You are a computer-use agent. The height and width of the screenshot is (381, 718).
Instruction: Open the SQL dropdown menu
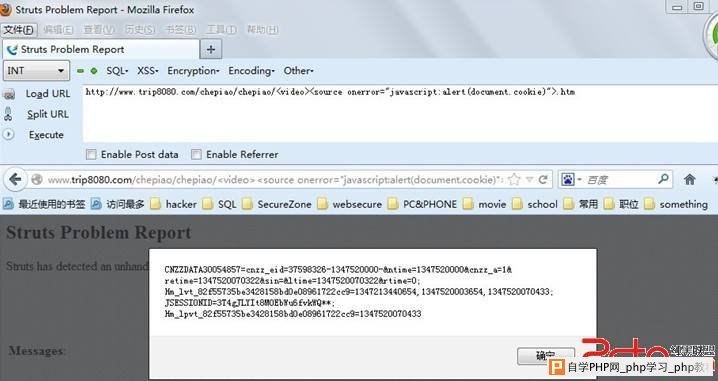(x=117, y=71)
